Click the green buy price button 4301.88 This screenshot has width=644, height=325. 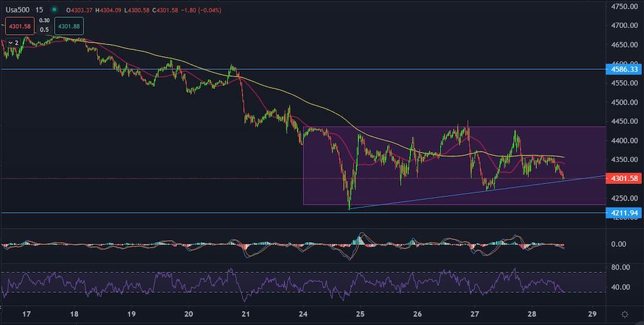[69, 26]
